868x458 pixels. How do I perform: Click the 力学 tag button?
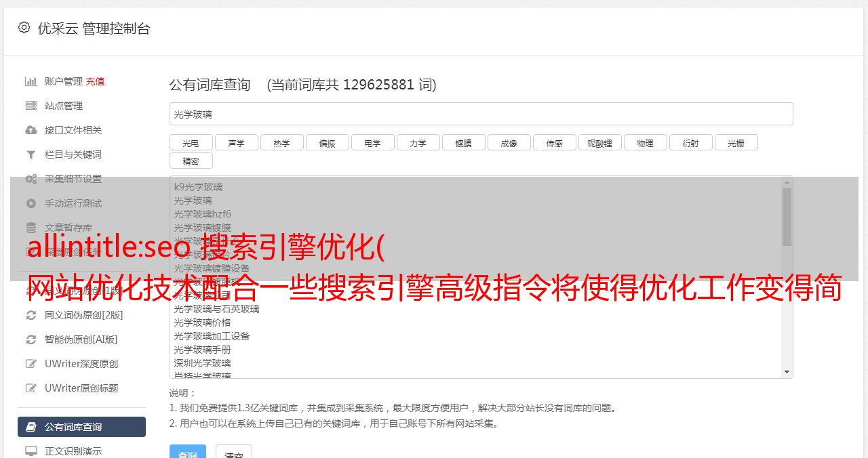(418, 142)
